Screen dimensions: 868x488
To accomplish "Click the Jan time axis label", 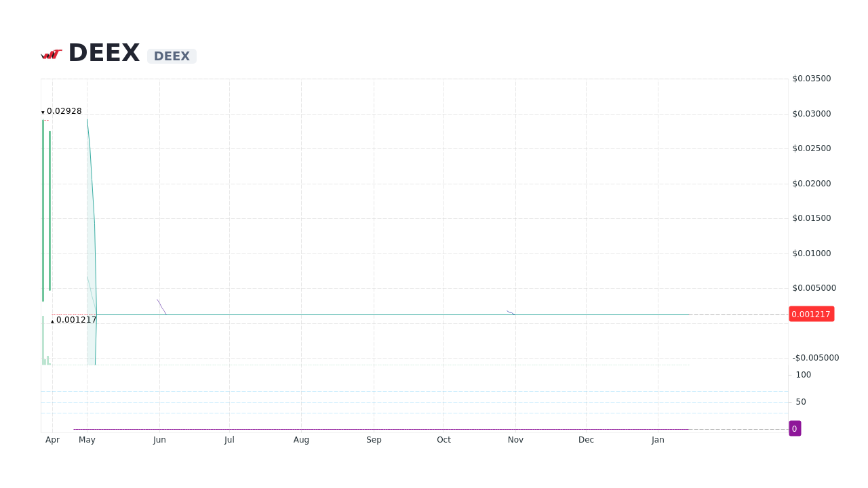I will point(658,440).
